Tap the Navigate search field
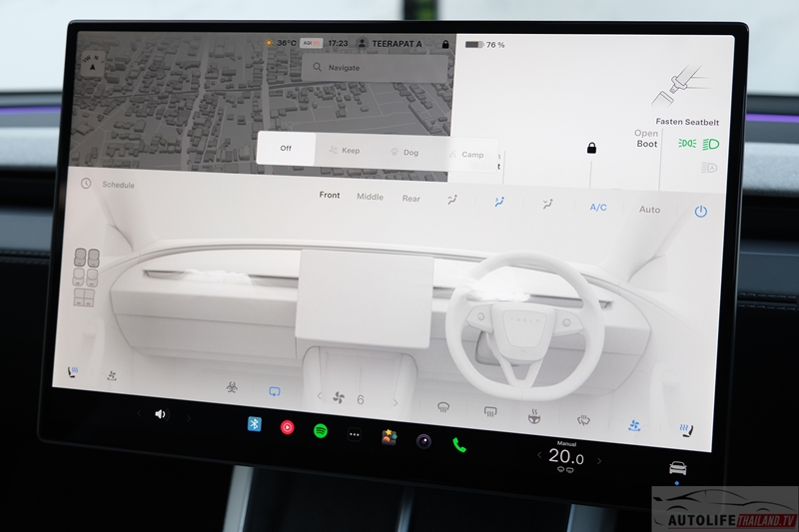This screenshot has height=532, width=799. pyautogui.click(x=375, y=67)
